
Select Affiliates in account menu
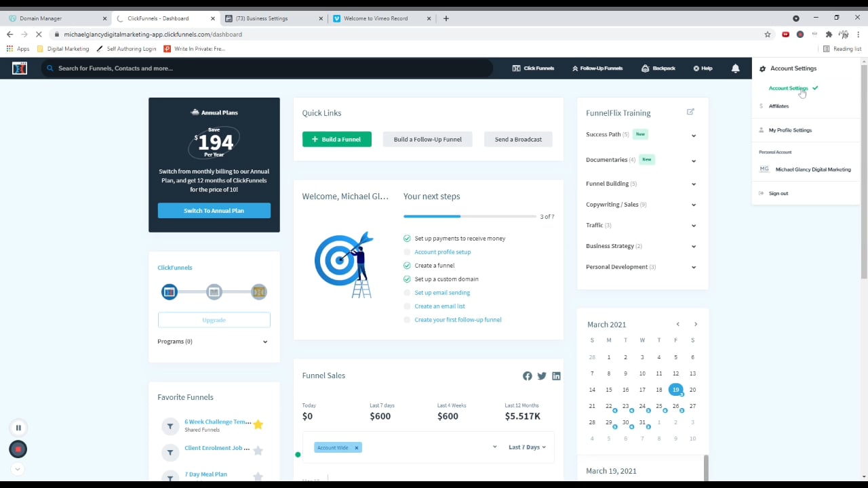[x=778, y=106]
